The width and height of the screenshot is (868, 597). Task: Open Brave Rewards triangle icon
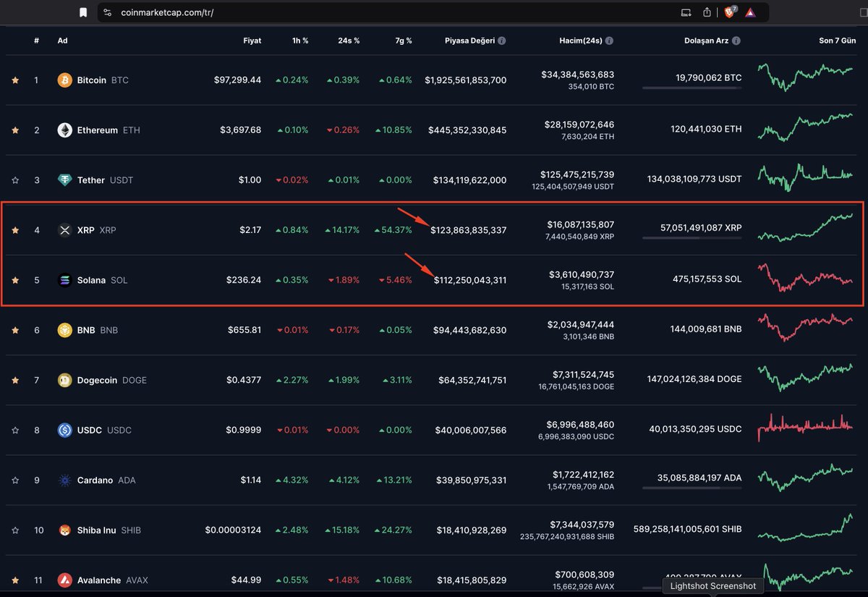tap(750, 12)
